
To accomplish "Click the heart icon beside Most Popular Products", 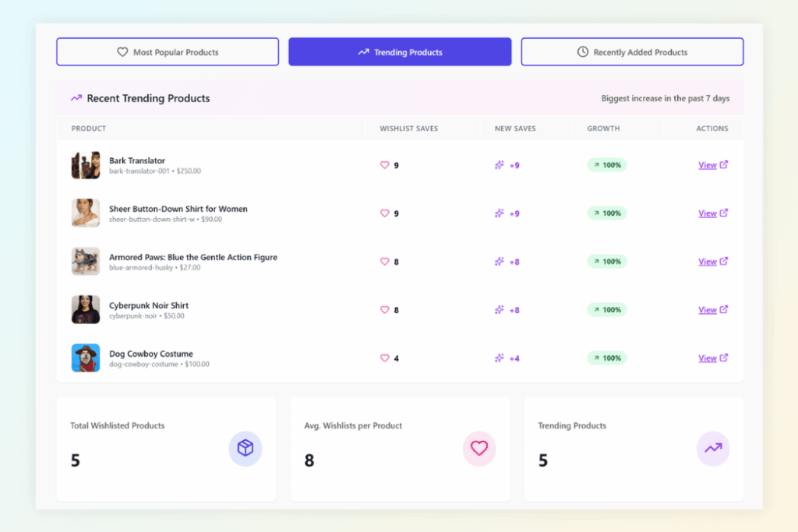I will click(122, 51).
